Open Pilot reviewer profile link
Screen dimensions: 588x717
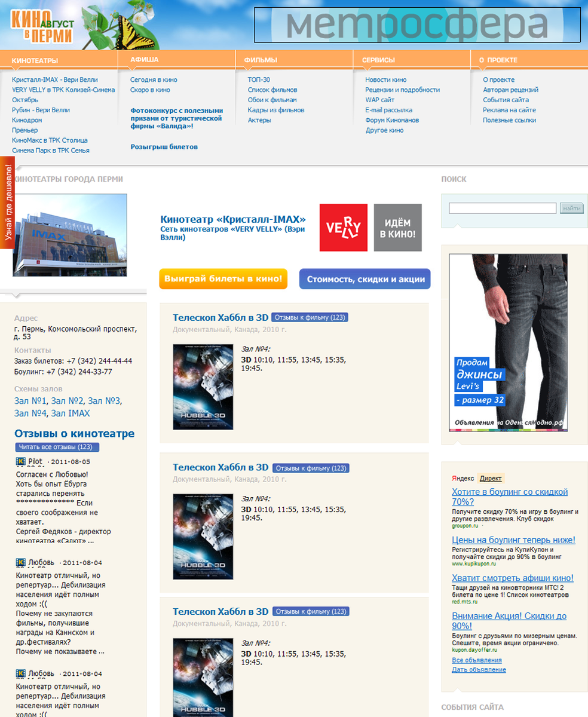point(35,461)
